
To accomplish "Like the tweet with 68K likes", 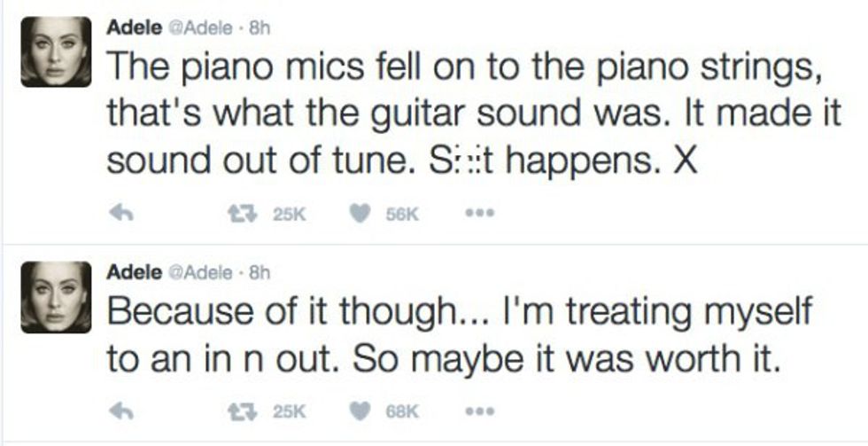I will coord(362,411).
